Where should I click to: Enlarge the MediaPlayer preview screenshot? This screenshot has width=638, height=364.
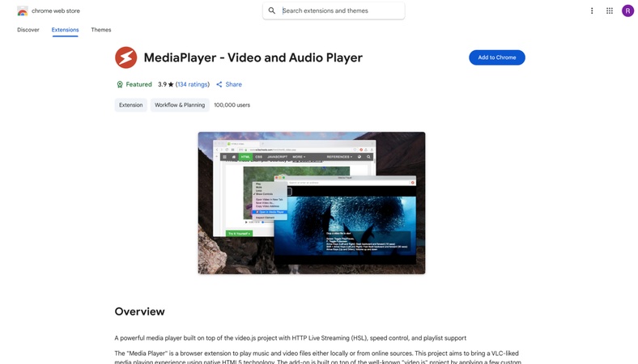point(312,203)
